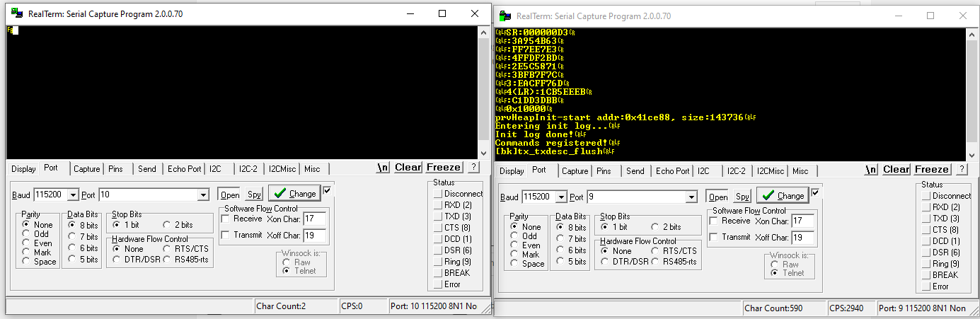Image resolution: width=980 pixels, height=319 pixels.
Task: Enable Transmit software flow control, left window
Action: pos(242,235)
